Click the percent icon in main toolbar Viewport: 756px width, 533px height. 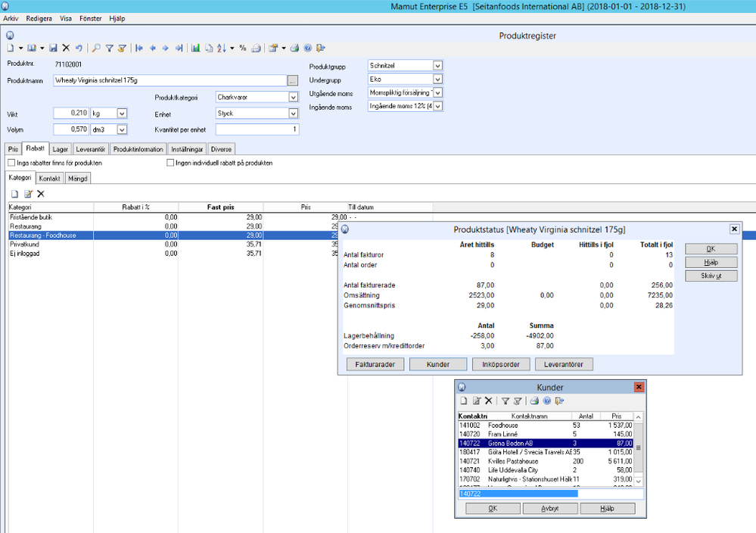click(x=242, y=48)
